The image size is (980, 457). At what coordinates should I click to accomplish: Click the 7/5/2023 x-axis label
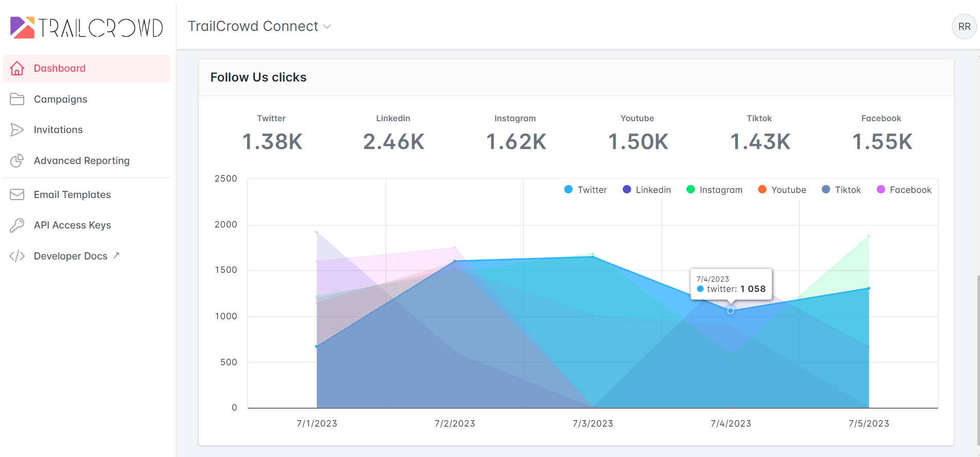tap(869, 423)
